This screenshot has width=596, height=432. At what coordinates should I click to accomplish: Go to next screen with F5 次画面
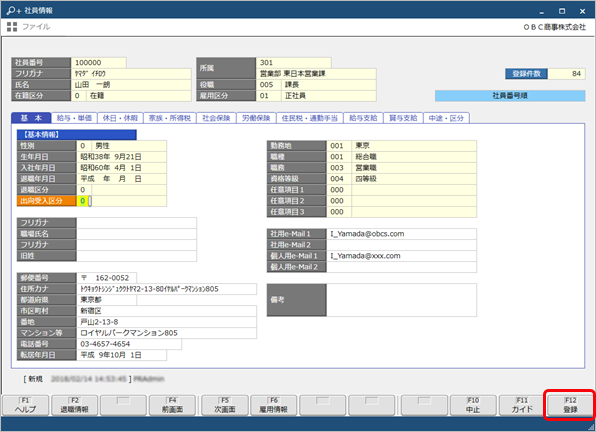point(225,405)
